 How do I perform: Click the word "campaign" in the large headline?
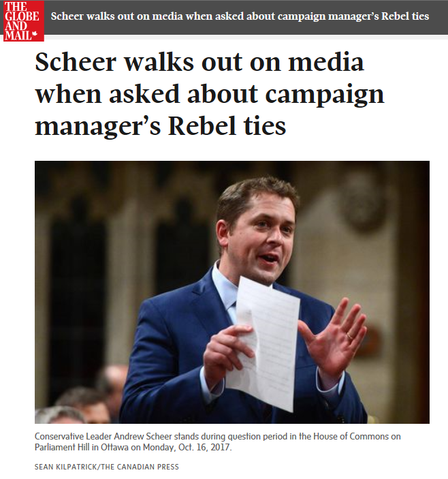click(x=325, y=94)
